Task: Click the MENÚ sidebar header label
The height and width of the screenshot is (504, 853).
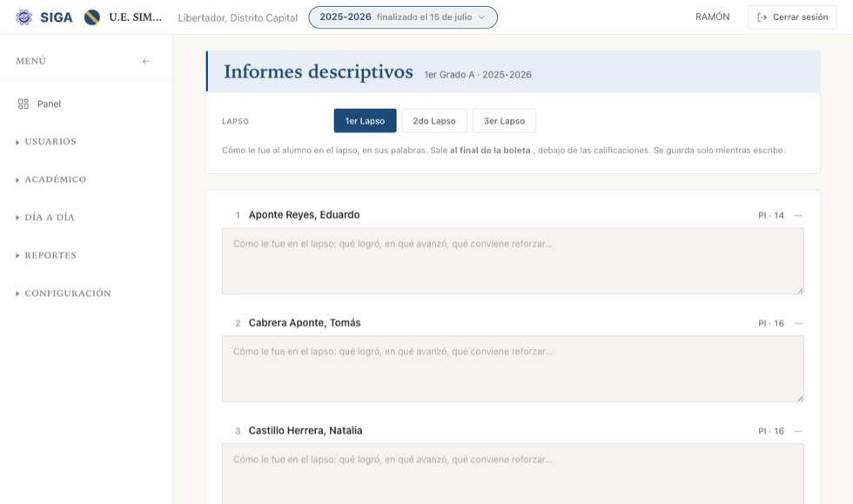Action: pos(31,61)
